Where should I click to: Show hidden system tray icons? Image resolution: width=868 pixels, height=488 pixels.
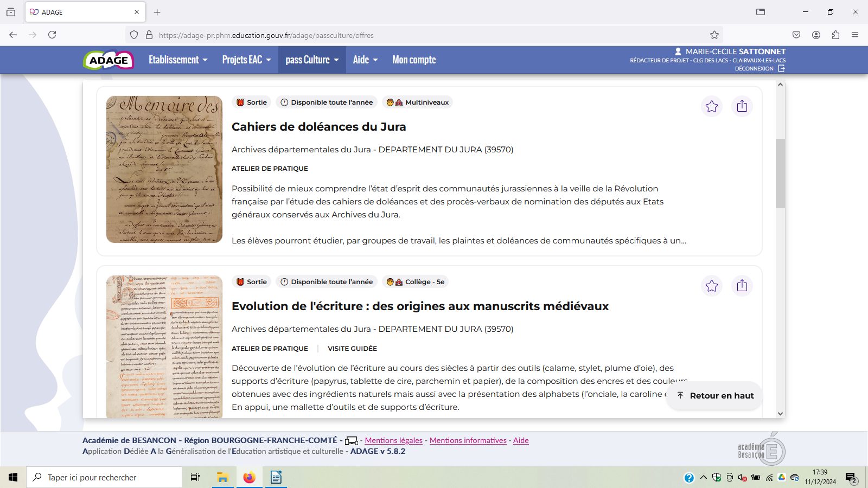[x=704, y=478]
